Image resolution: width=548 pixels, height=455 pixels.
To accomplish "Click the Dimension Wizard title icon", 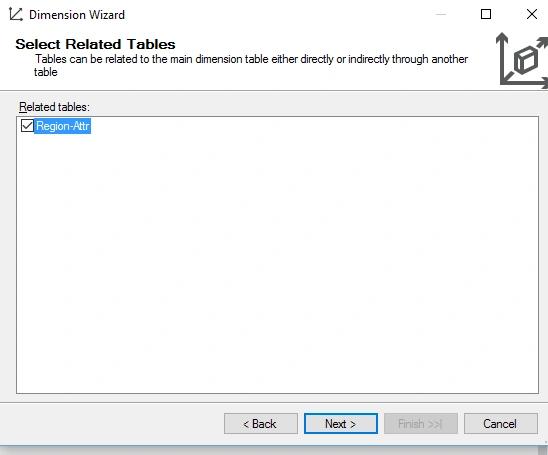I will pos(16,15).
